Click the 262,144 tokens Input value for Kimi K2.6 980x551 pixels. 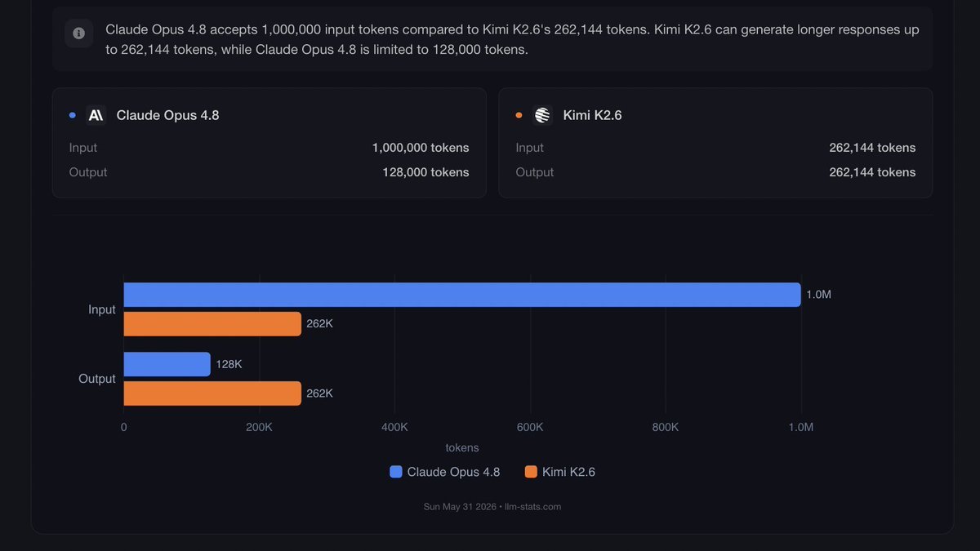(x=872, y=148)
